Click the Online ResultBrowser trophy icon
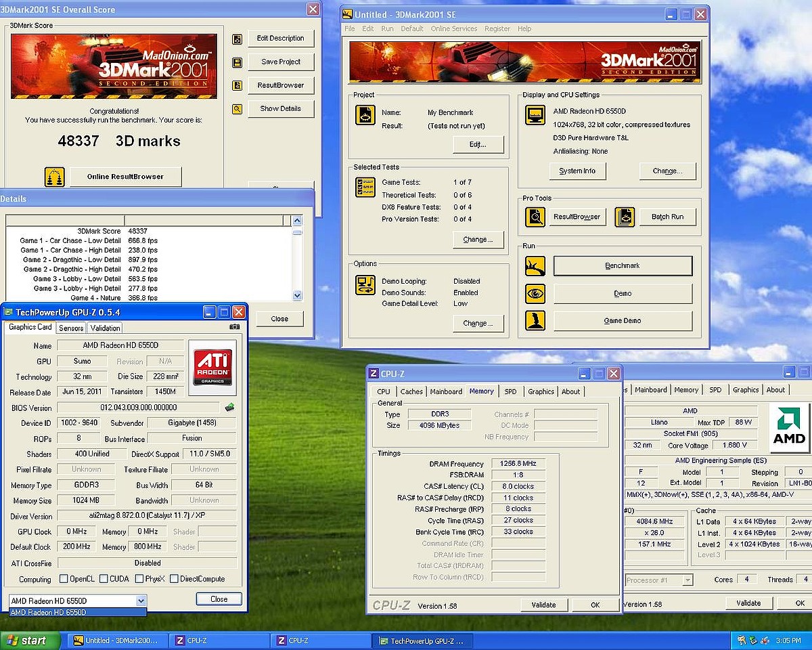Image resolution: width=812 pixels, height=650 pixels. point(55,177)
